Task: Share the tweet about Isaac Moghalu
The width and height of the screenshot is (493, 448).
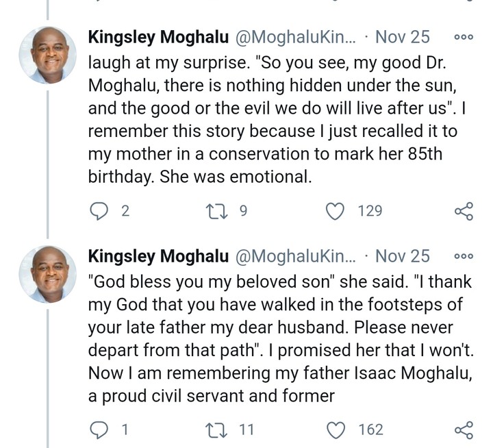Action: coord(464,430)
